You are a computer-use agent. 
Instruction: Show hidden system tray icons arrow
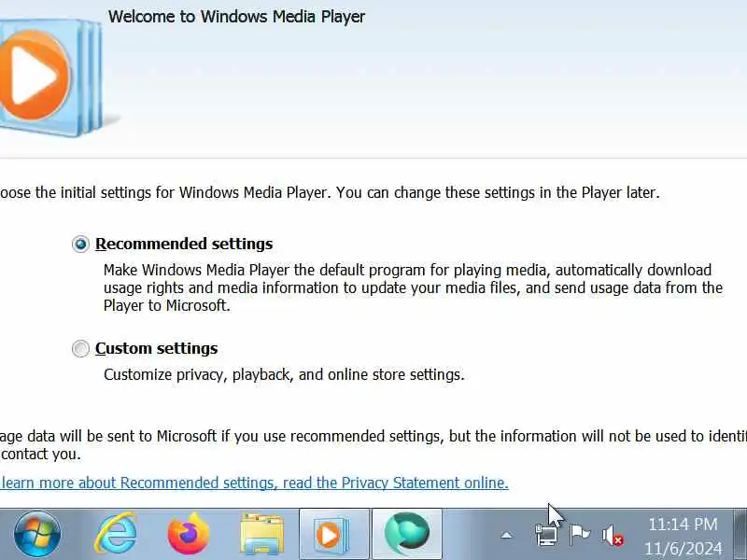(506, 536)
